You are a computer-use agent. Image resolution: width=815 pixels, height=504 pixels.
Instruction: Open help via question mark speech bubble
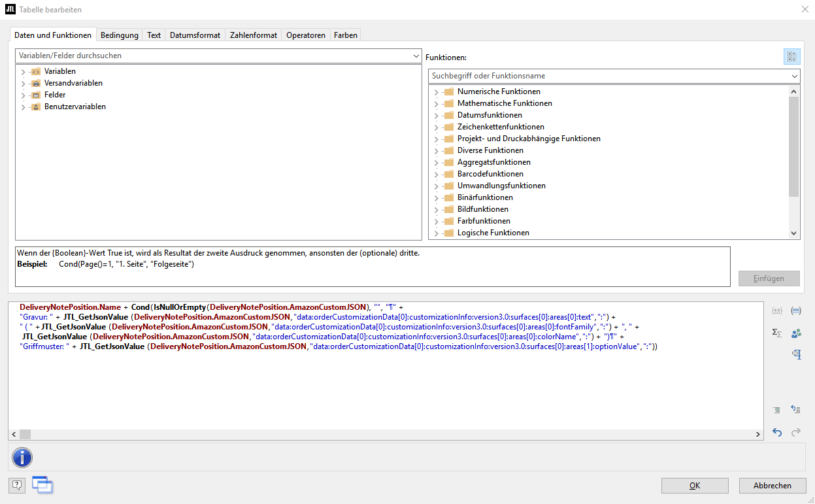pos(17,485)
